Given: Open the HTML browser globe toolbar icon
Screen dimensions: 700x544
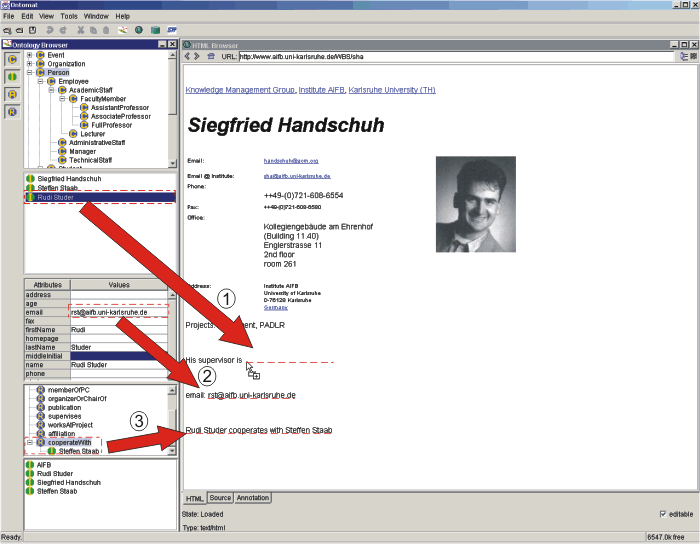Looking at the screenshot, I should coord(139,30).
